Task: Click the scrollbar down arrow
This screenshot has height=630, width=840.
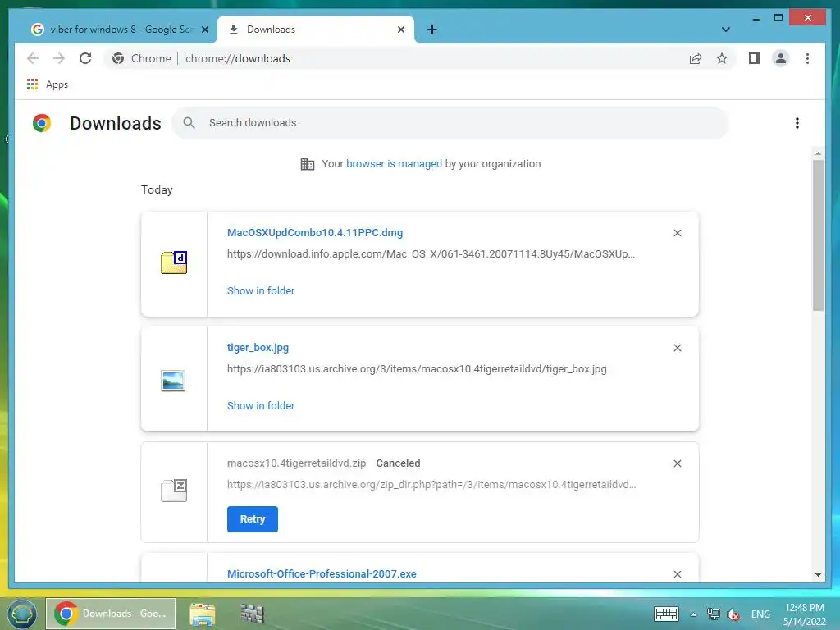Action: (818, 575)
